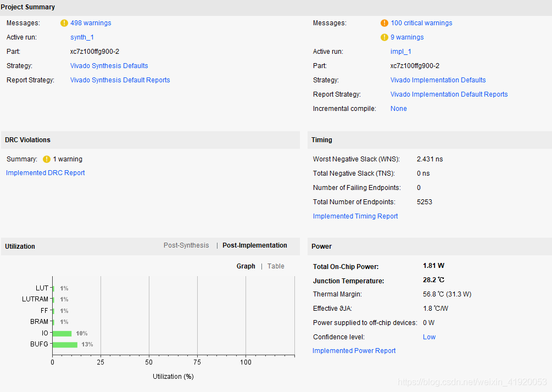Switch to Post-Synthesis utilization tab
The width and height of the screenshot is (552, 392).
(x=186, y=245)
